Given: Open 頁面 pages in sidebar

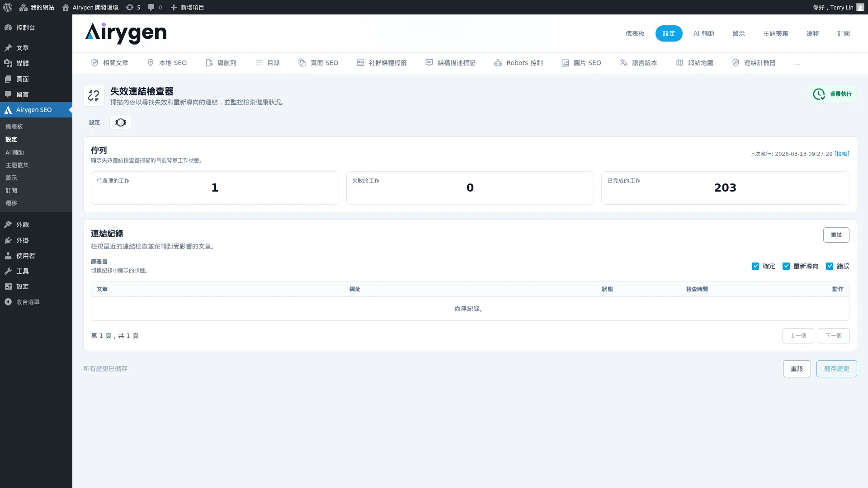Looking at the screenshot, I should 36,79.
